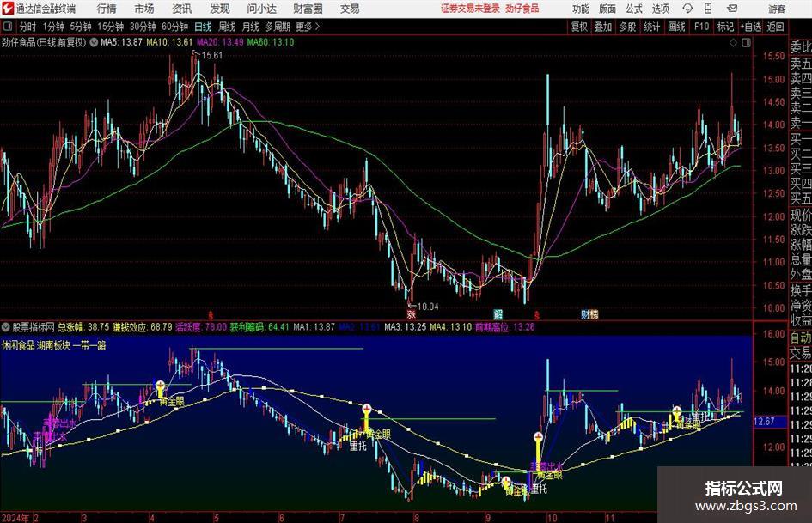Select the 日线 daily period
The image size is (812, 523).
click(203, 27)
